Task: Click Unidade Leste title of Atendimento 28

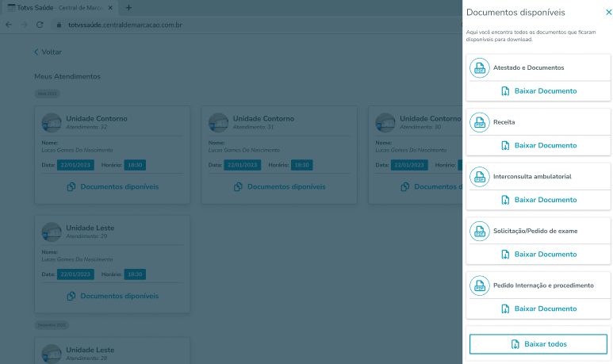Action: pyautogui.click(x=90, y=350)
